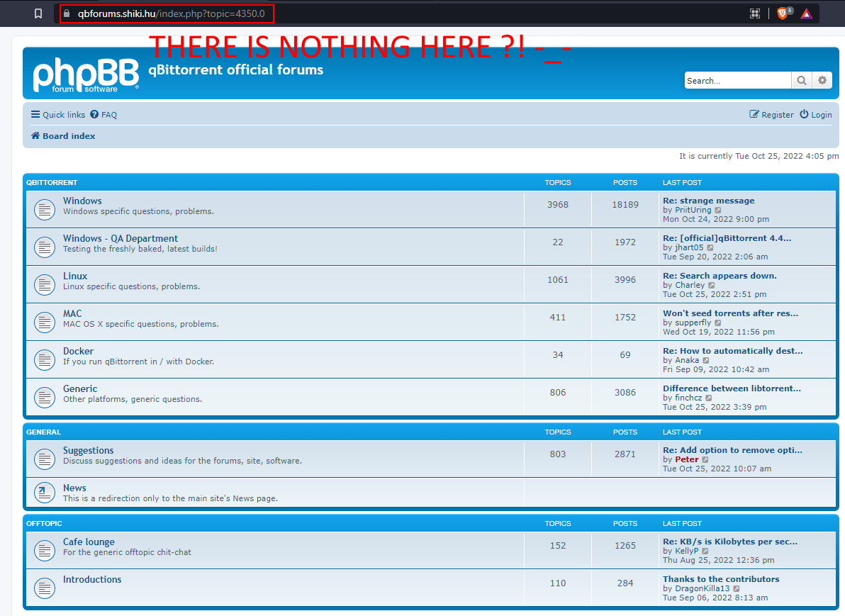Image resolution: width=845 pixels, height=616 pixels.
Task: Open post 'Re: KB/s is Kilobytes per sec...'
Action: [730, 542]
